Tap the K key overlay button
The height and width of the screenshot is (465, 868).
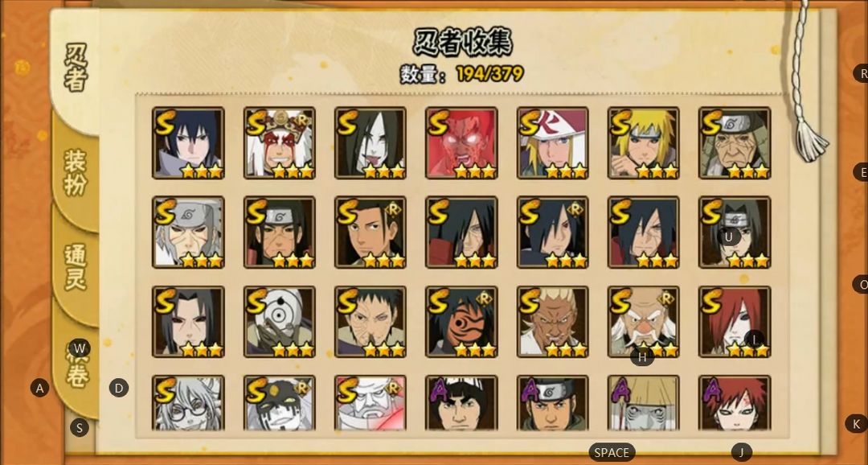click(x=857, y=425)
